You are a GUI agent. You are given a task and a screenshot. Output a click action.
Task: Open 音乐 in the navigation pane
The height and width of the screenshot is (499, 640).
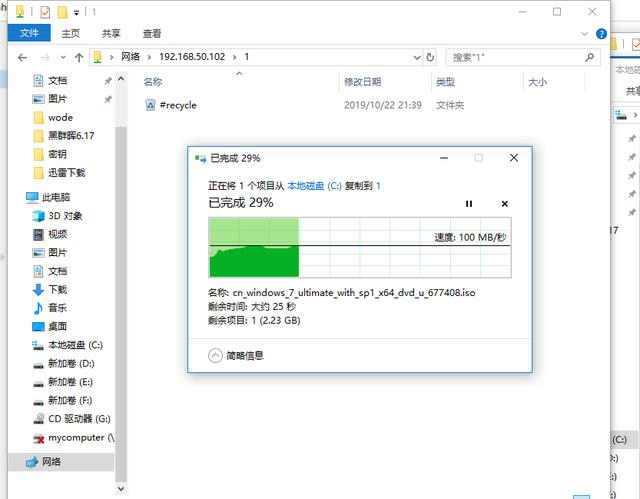click(x=57, y=308)
